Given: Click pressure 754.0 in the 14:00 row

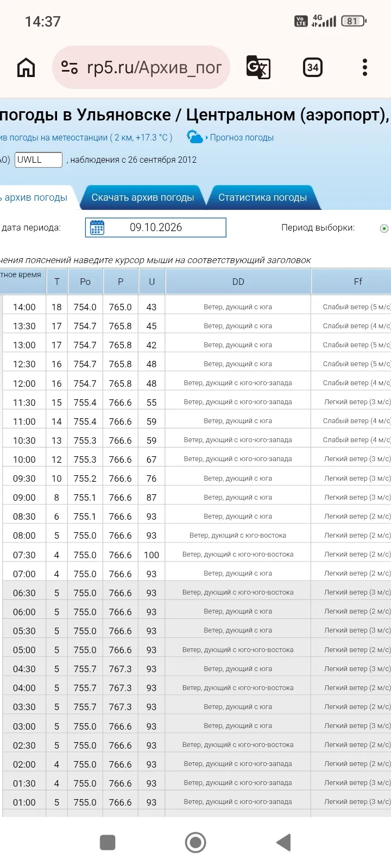Looking at the screenshot, I should tap(85, 307).
